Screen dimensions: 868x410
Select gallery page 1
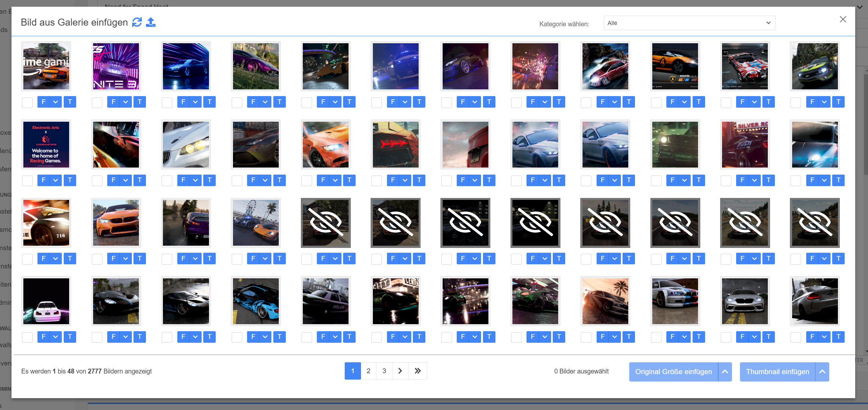[352, 371]
